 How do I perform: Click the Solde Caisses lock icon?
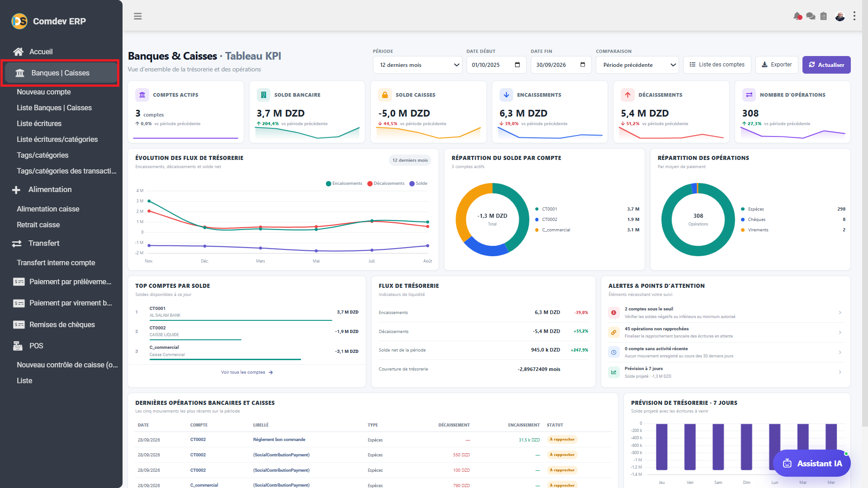(x=385, y=95)
